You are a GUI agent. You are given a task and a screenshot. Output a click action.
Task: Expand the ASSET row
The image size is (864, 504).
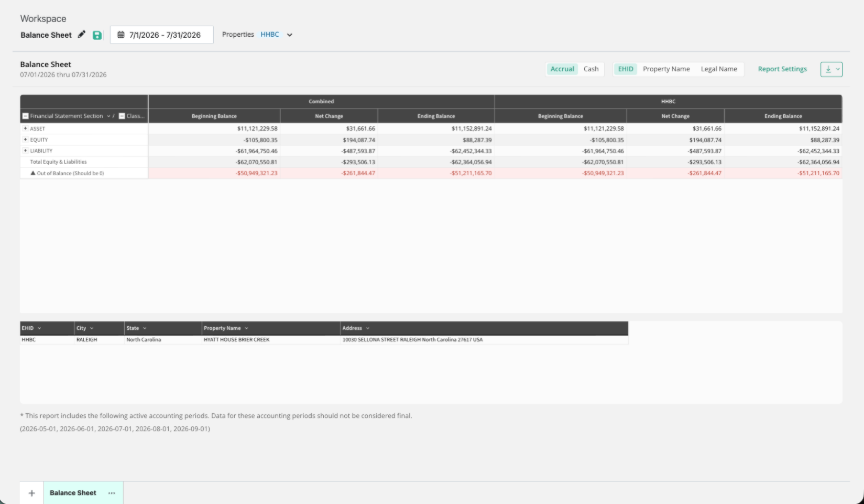[25, 128]
